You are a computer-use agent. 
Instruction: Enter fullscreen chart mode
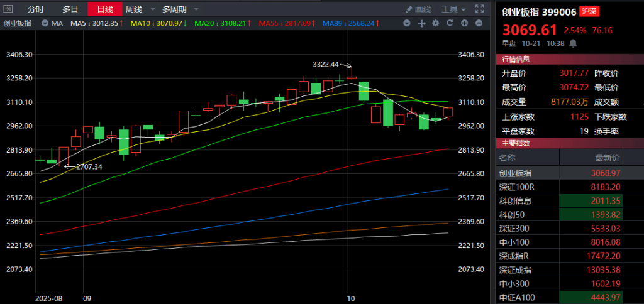[x=479, y=9]
